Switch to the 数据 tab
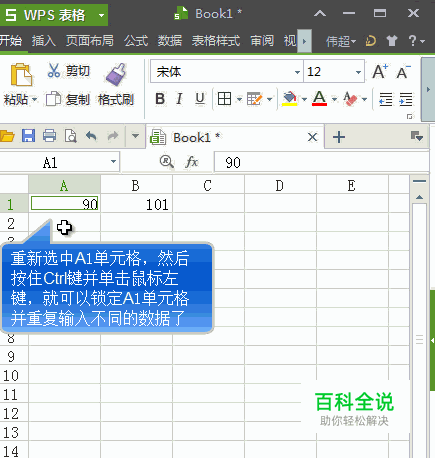 tap(170, 41)
